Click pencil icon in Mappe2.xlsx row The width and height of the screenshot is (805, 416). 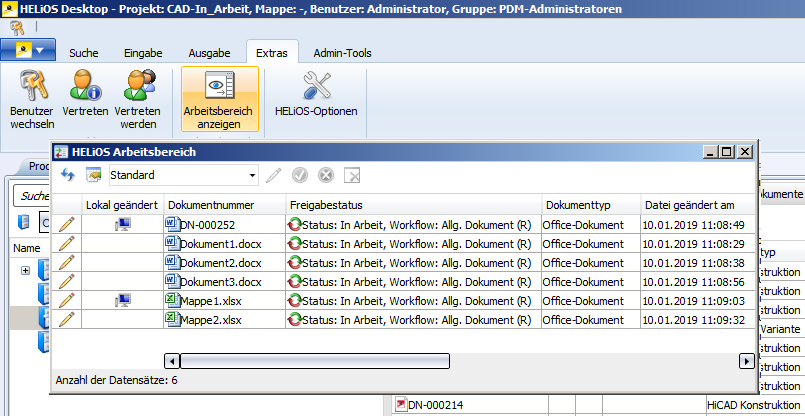click(x=67, y=319)
